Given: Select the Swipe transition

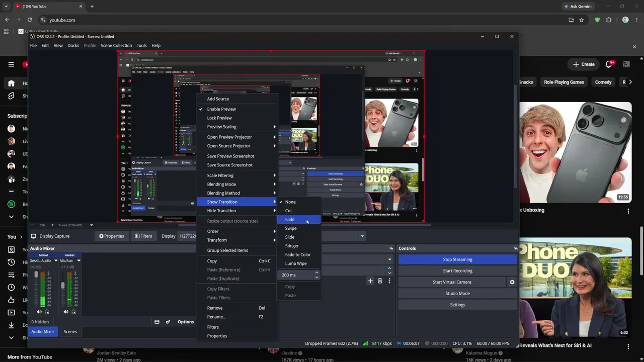Looking at the screenshot, I should 298,228.
